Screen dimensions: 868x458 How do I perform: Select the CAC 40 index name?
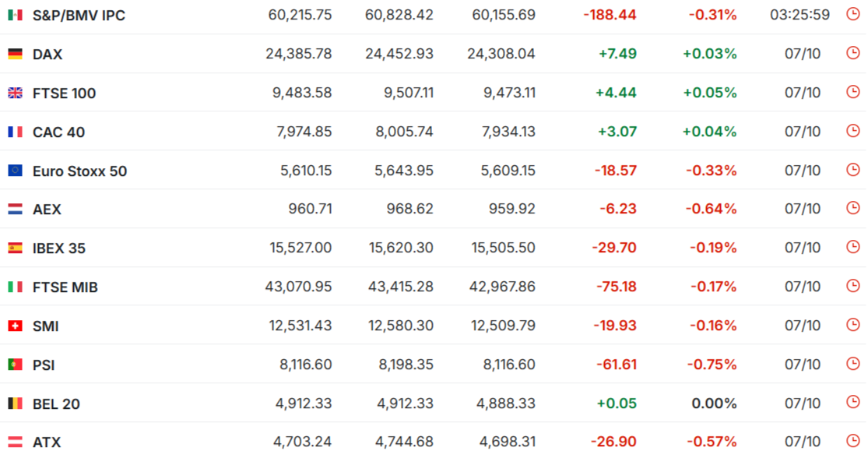58,132
